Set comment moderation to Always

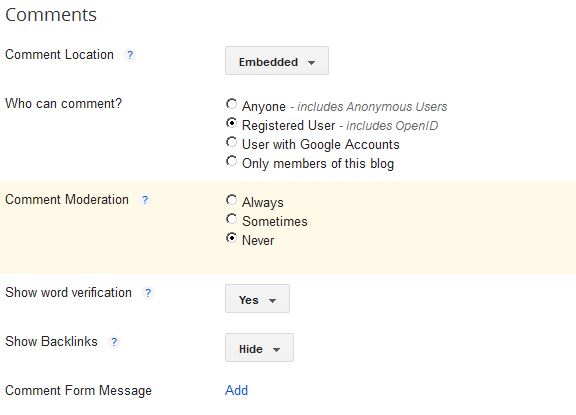(231, 200)
